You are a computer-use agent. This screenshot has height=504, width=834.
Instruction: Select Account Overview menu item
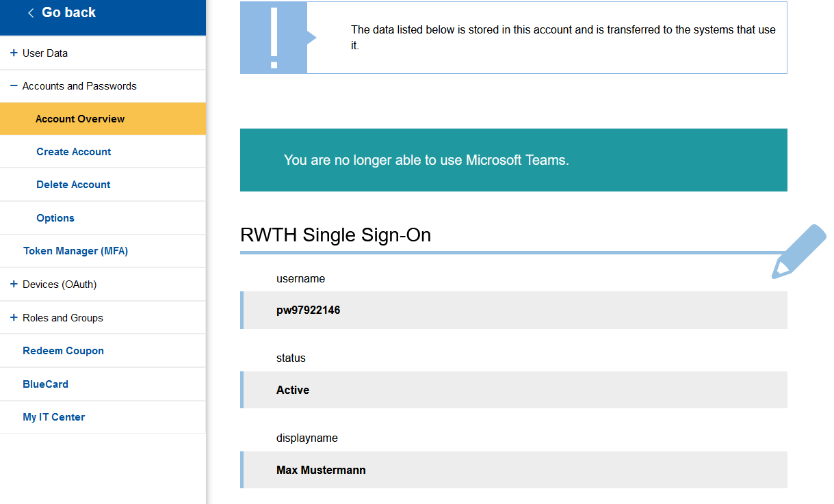80,119
